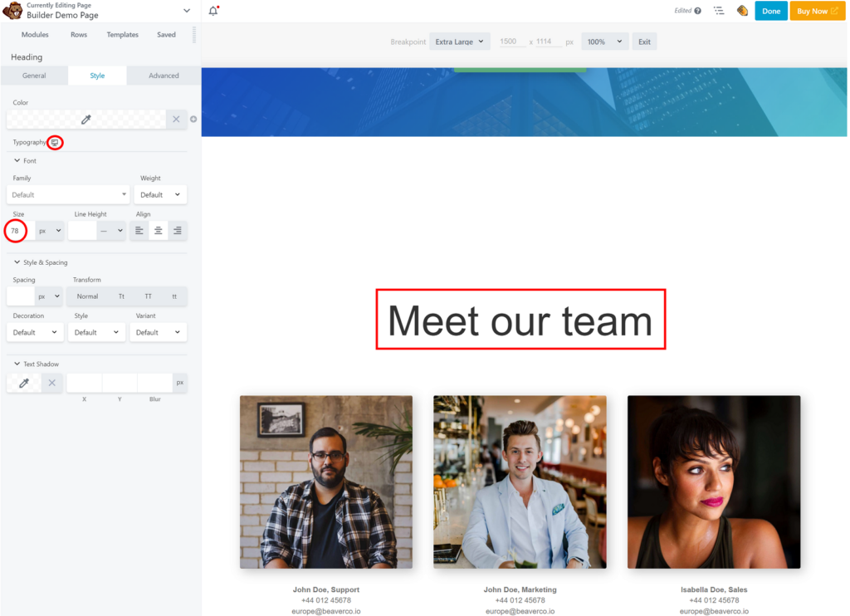Viewport: 850px width, 616px height.
Task: Pick heading color with eyedropper
Action: pos(85,120)
